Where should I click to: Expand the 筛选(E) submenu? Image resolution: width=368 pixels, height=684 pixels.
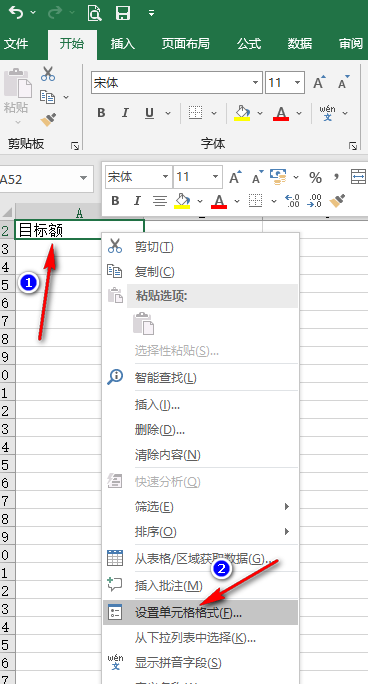click(201, 507)
